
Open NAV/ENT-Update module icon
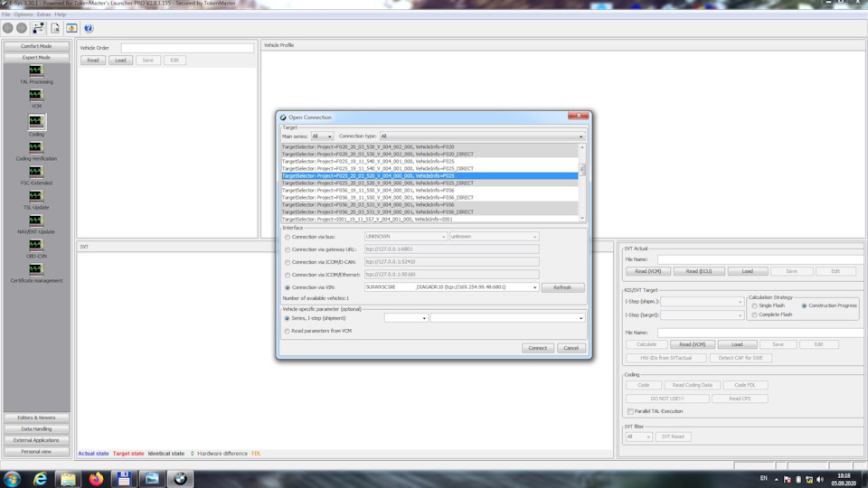click(x=36, y=221)
